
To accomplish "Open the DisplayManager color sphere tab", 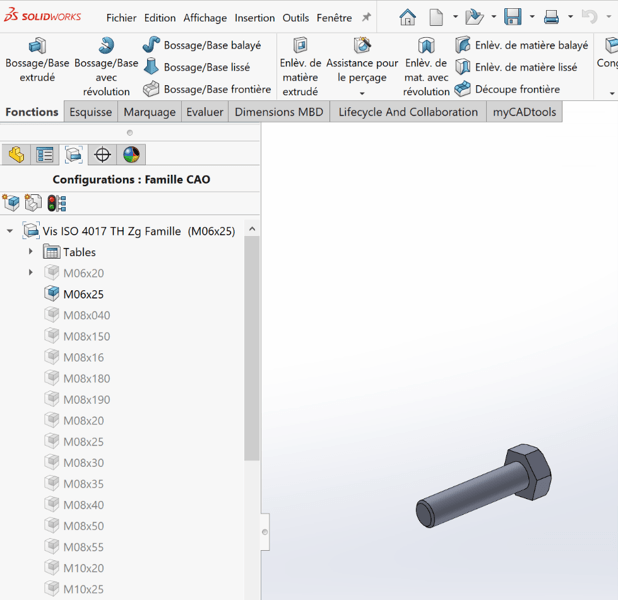I will [131, 155].
